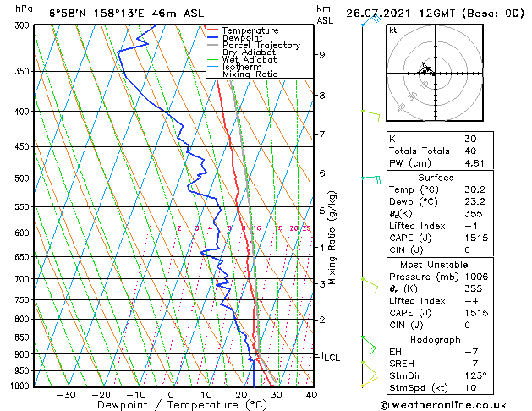Click the surface Dewp value 23.2

point(474,202)
